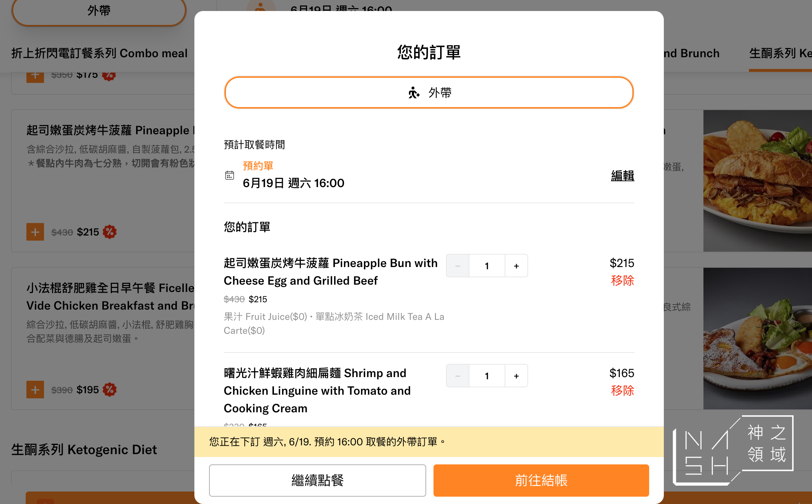Decrease quantity of Pineapple Bun item

point(458,266)
